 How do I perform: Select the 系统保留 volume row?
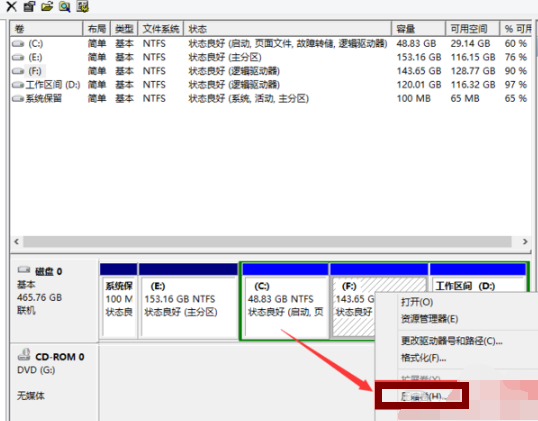pyautogui.click(x=270, y=98)
